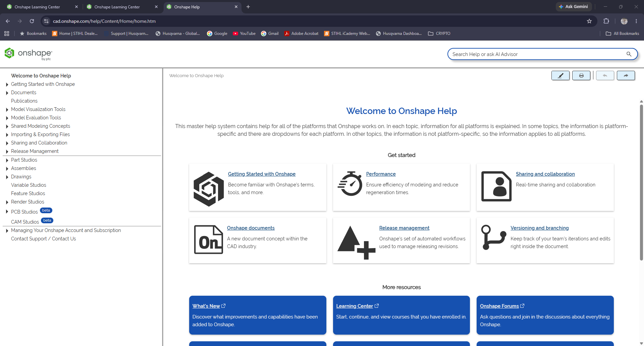Expand Getting Started with Onshape tree node
The width and height of the screenshot is (644, 346).
(7, 84)
